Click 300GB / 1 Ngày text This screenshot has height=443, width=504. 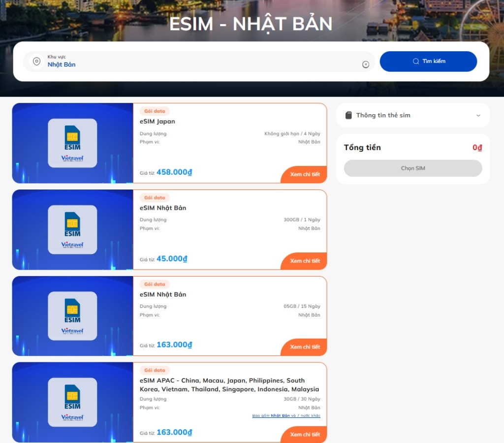pos(302,220)
